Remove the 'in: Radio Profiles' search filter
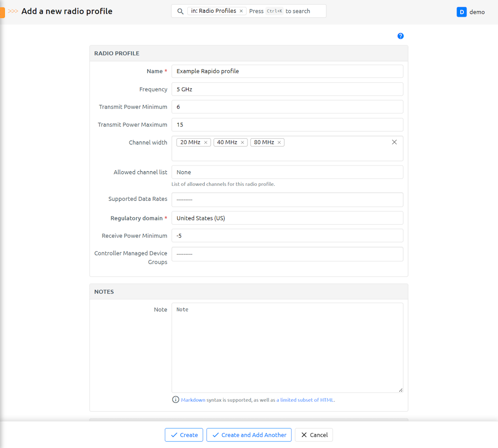498x448 pixels. pos(241,11)
